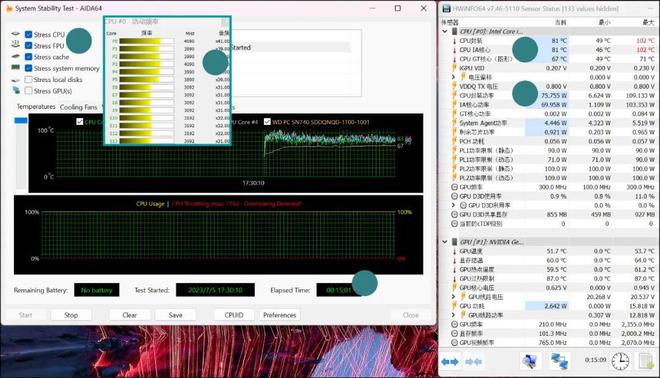Image resolution: width=660 pixels, height=378 pixels.
Task: Collapse the CPU [#0]: Intel Core sensor group
Action: point(444,32)
